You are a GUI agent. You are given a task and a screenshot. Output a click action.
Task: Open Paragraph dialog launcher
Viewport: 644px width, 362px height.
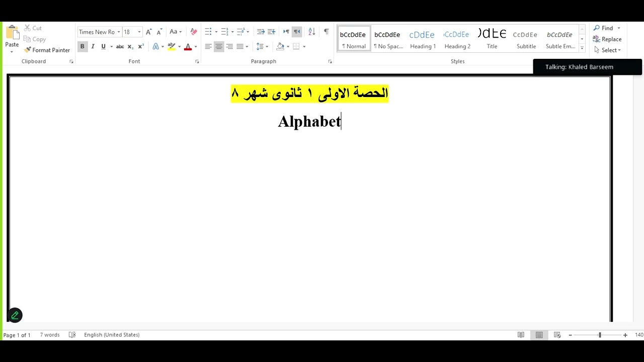[x=330, y=61]
